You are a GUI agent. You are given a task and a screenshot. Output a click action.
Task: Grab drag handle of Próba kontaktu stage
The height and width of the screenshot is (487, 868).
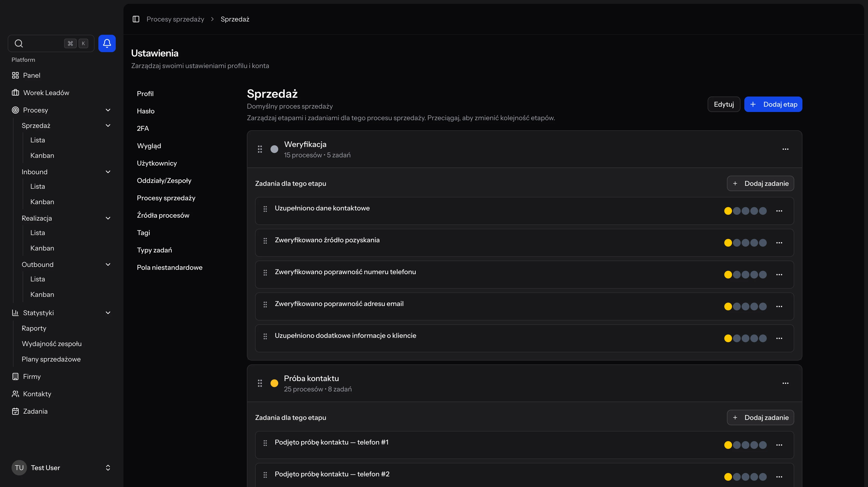tap(260, 383)
